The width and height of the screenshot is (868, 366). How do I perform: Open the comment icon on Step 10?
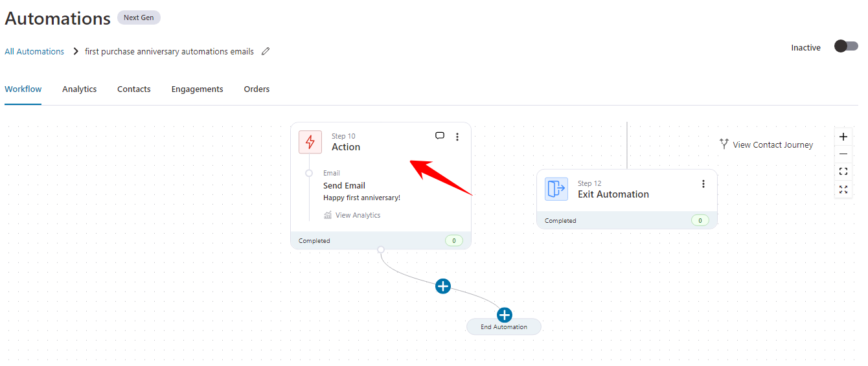click(440, 136)
